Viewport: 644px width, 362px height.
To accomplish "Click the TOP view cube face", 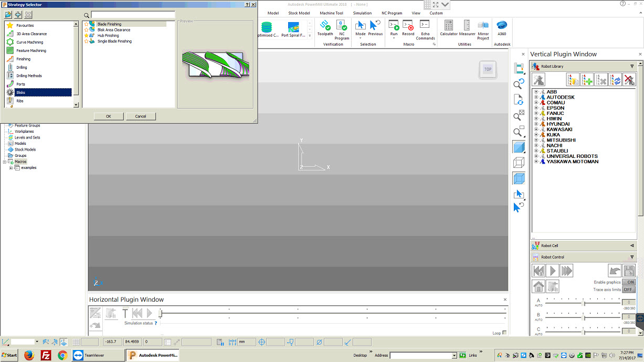I will pyautogui.click(x=488, y=69).
